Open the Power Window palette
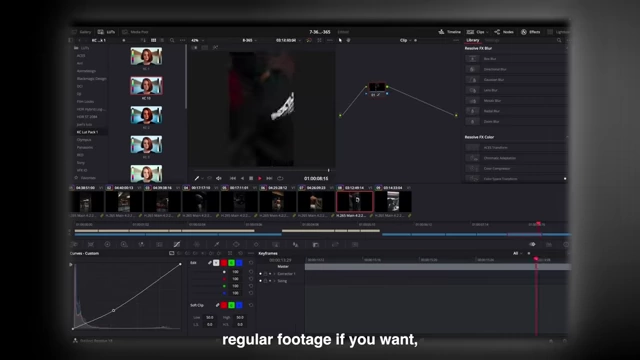 [236, 244]
